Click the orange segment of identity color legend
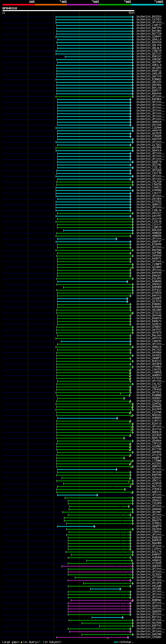 point(51,5)
